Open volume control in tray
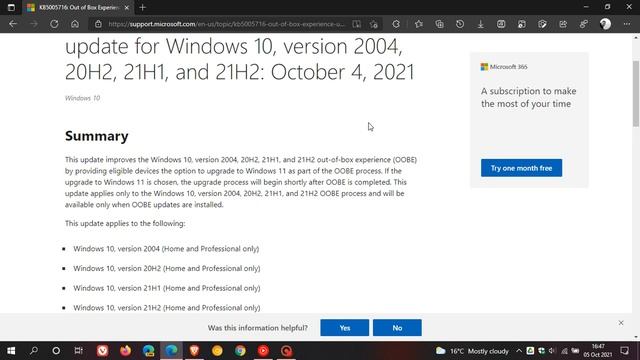640x360 pixels. coord(552,351)
